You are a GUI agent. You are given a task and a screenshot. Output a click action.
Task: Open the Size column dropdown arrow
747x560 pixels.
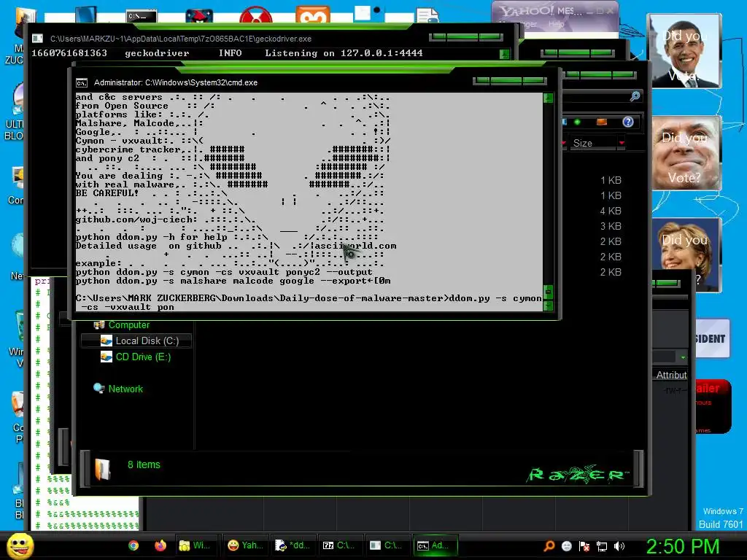click(x=622, y=143)
